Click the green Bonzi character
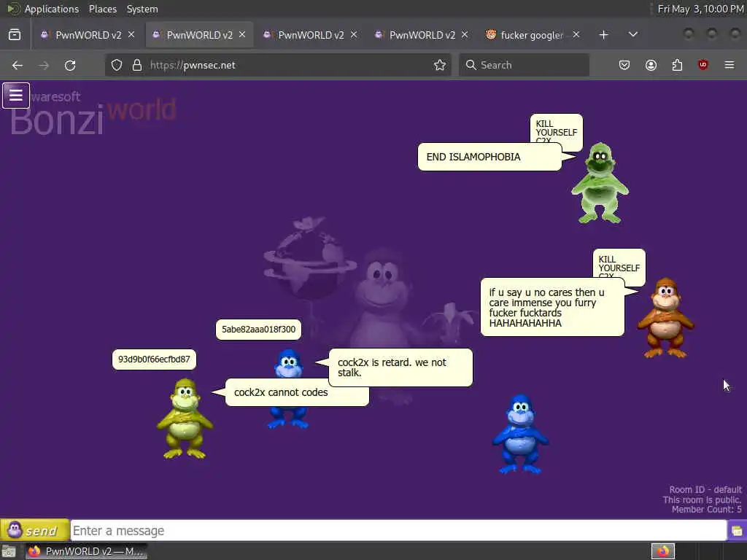This screenshot has height=560, width=747. [600, 183]
